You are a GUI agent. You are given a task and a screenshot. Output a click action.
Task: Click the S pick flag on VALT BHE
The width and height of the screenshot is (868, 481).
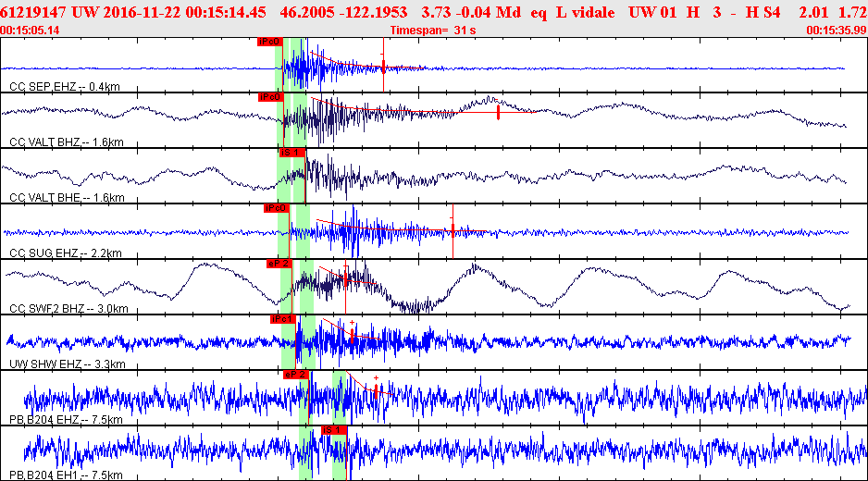click(x=291, y=152)
